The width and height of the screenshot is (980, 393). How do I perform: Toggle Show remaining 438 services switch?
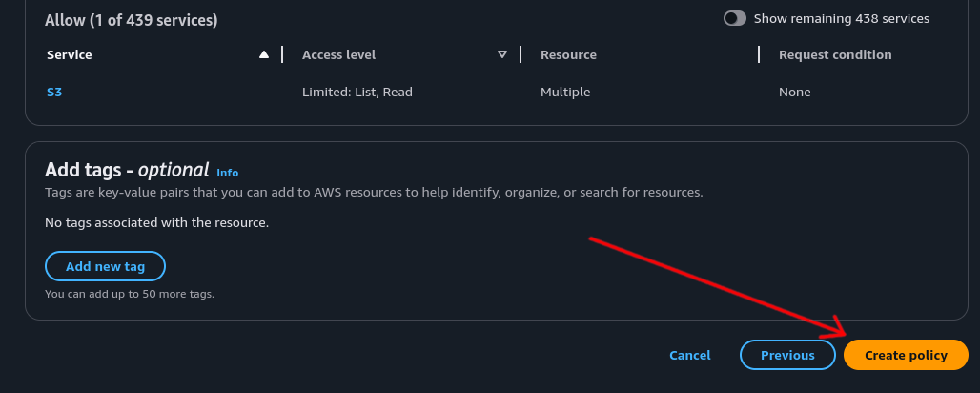[735, 18]
